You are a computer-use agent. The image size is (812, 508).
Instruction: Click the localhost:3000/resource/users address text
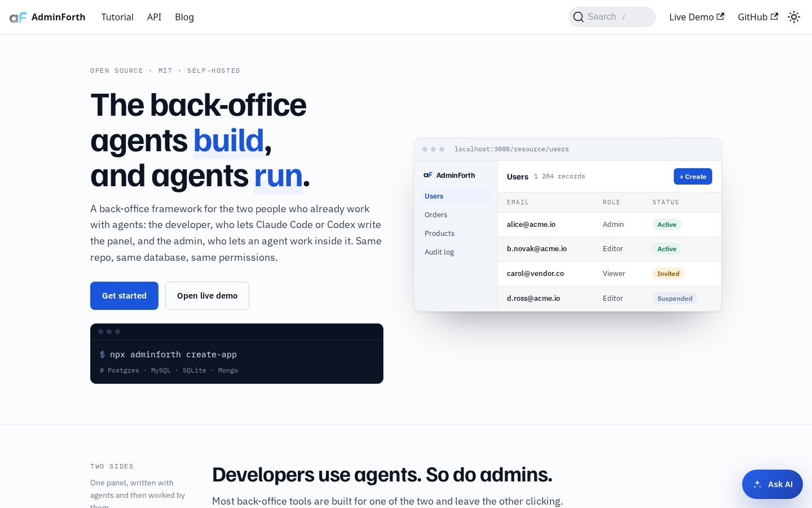(x=511, y=150)
